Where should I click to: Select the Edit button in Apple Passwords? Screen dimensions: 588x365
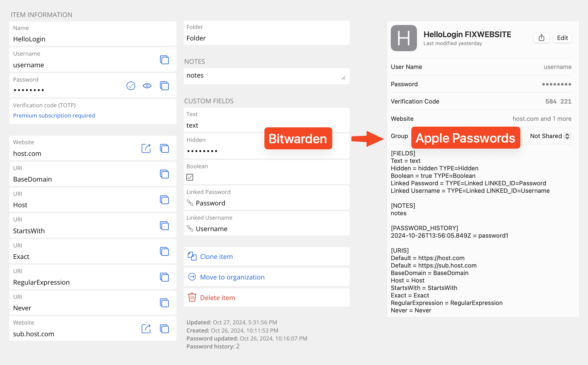click(x=563, y=38)
